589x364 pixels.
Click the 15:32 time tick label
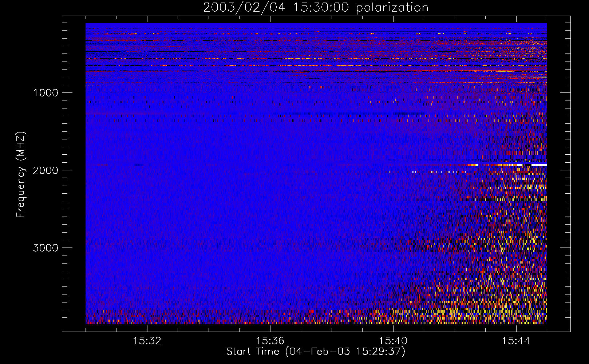pyautogui.click(x=147, y=341)
